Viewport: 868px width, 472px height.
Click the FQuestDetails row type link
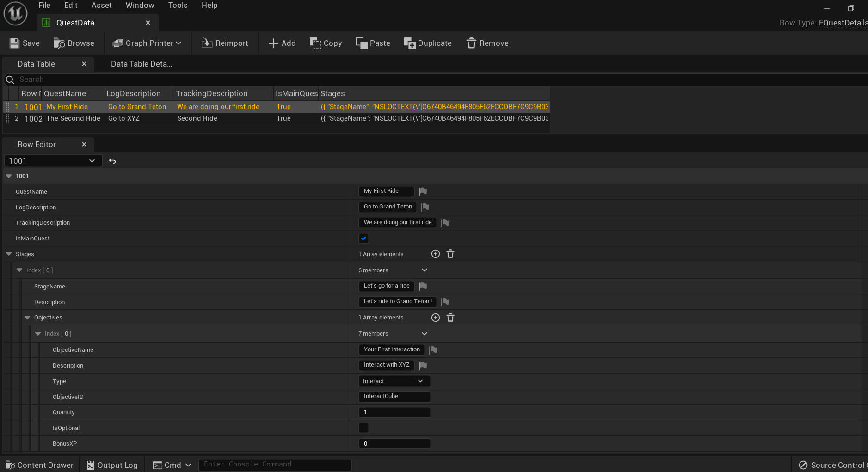point(843,23)
